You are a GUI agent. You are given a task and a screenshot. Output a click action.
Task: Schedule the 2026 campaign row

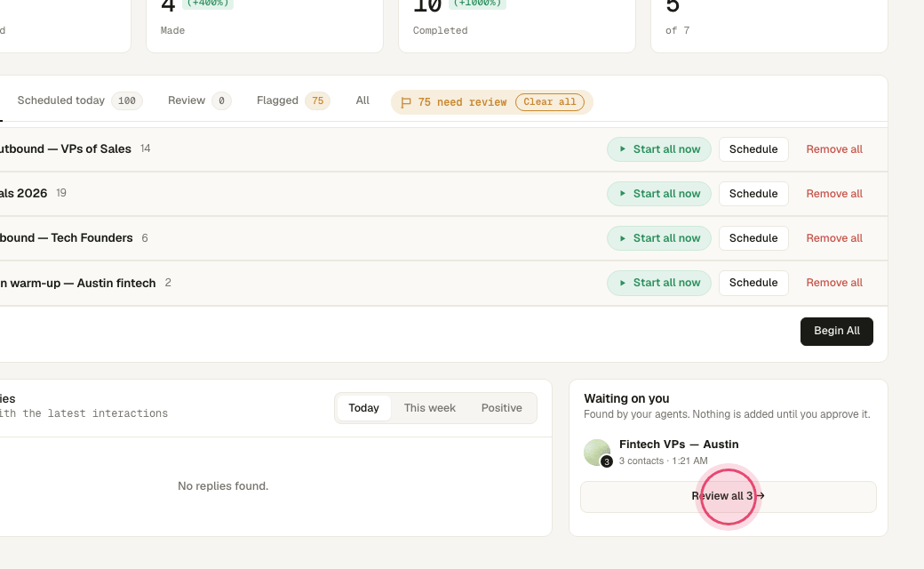coord(753,194)
